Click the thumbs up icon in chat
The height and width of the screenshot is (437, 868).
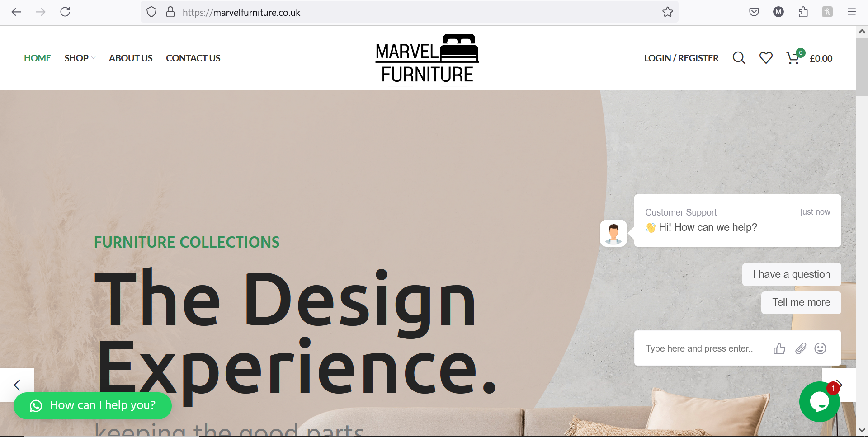pos(779,348)
